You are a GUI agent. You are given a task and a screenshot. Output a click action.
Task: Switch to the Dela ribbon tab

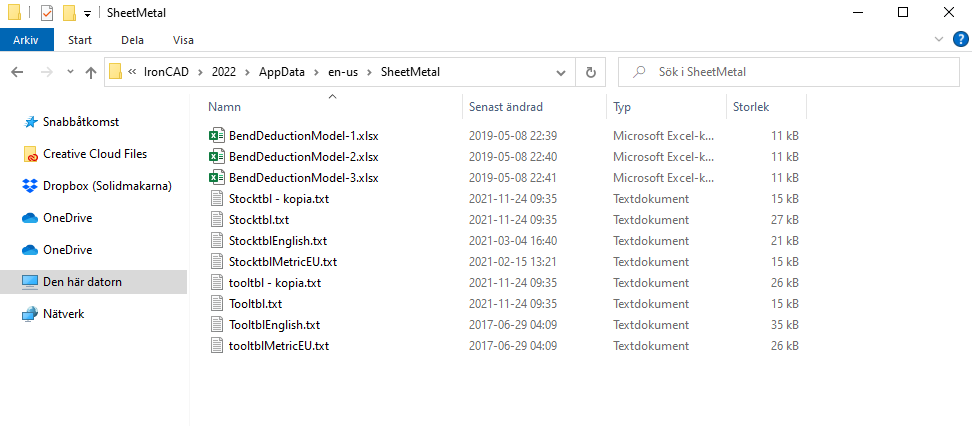pos(133,40)
